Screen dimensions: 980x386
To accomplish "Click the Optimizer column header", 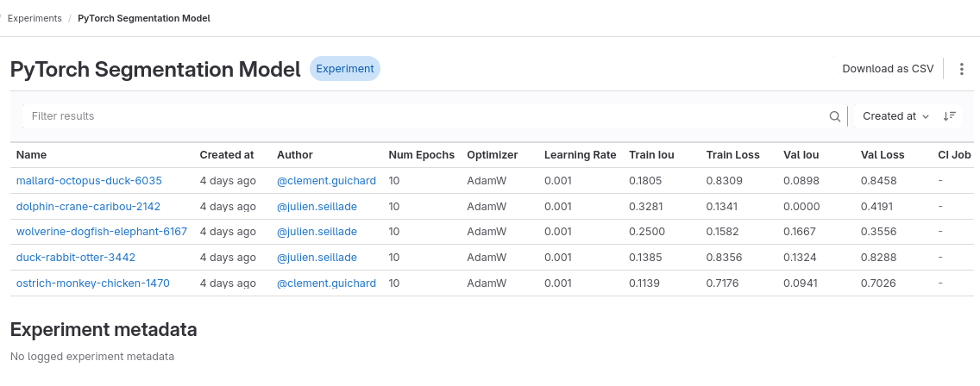I will click(493, 155).
